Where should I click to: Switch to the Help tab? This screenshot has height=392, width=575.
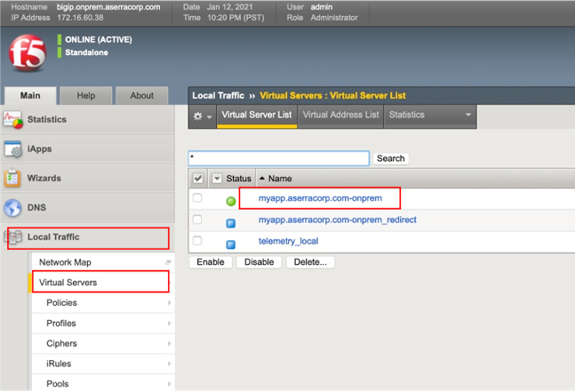(x=86, y=96)
